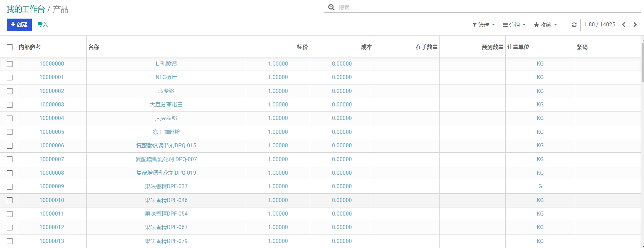This screenshot has width=644, height=248.
Task: Open product 菠萝浆
Action: (166, 91)
